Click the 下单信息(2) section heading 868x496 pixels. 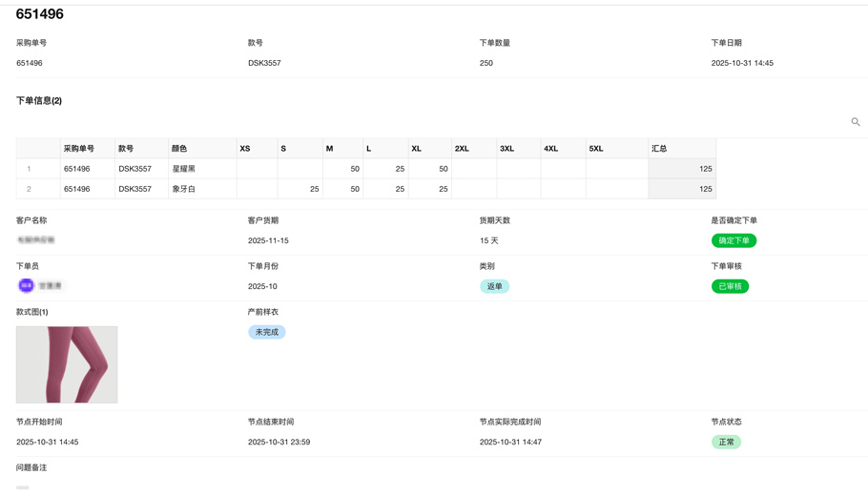pyautogui.click(x=39, y=100)
